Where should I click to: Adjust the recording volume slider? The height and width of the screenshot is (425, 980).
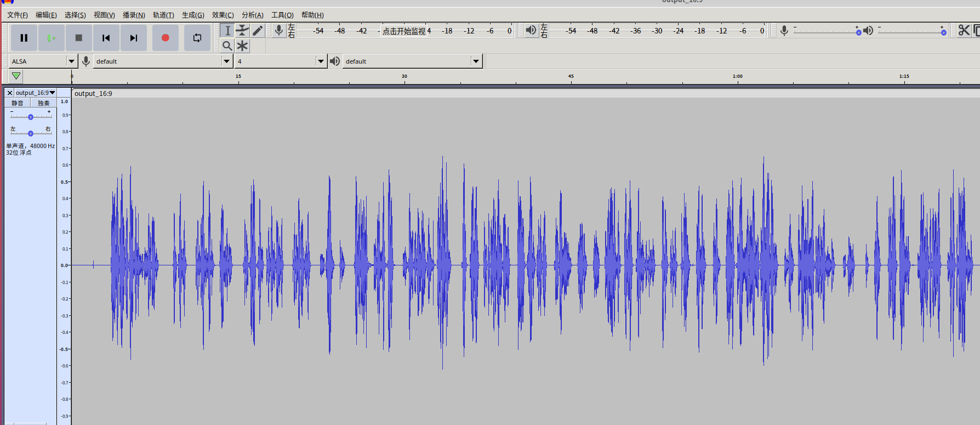[826, 31]
